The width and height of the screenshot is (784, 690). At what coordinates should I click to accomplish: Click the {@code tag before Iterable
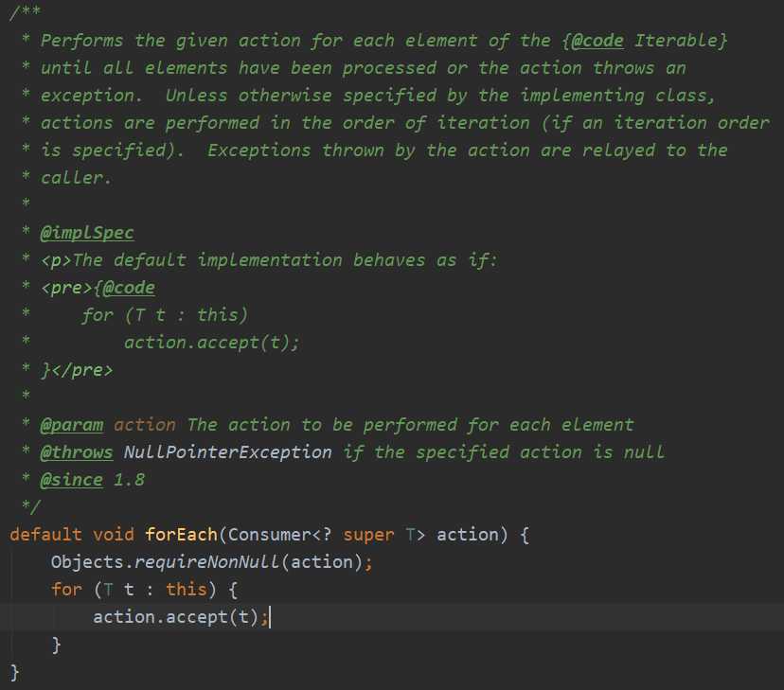593,41
